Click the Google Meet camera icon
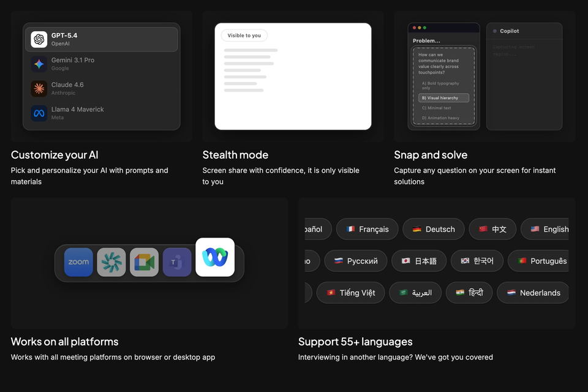 pos(145,262)
